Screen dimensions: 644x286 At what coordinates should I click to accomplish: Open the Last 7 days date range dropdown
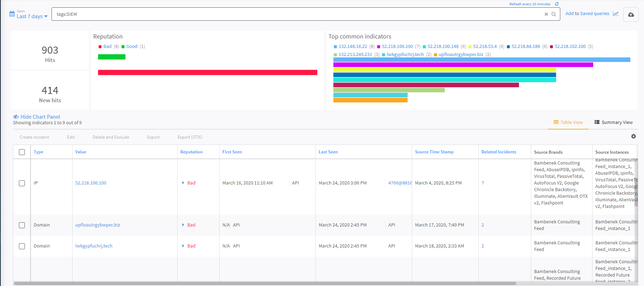pyautogui.click(x=32, y=16)
